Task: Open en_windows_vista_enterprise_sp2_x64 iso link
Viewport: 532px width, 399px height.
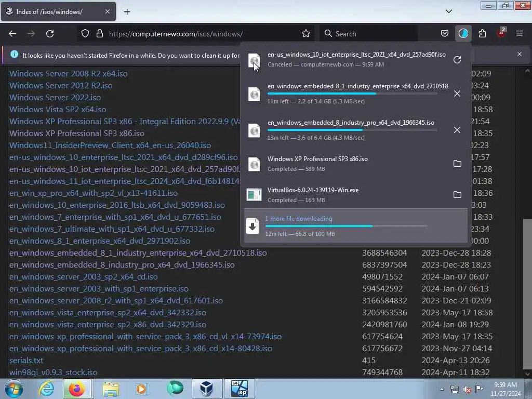Action: point(108,312)
